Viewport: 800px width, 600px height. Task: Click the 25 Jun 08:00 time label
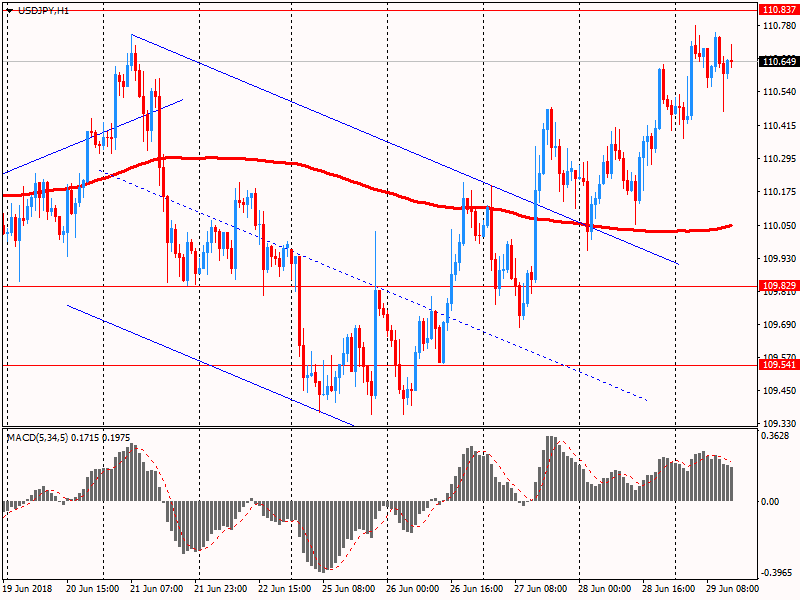click(349, 588)
